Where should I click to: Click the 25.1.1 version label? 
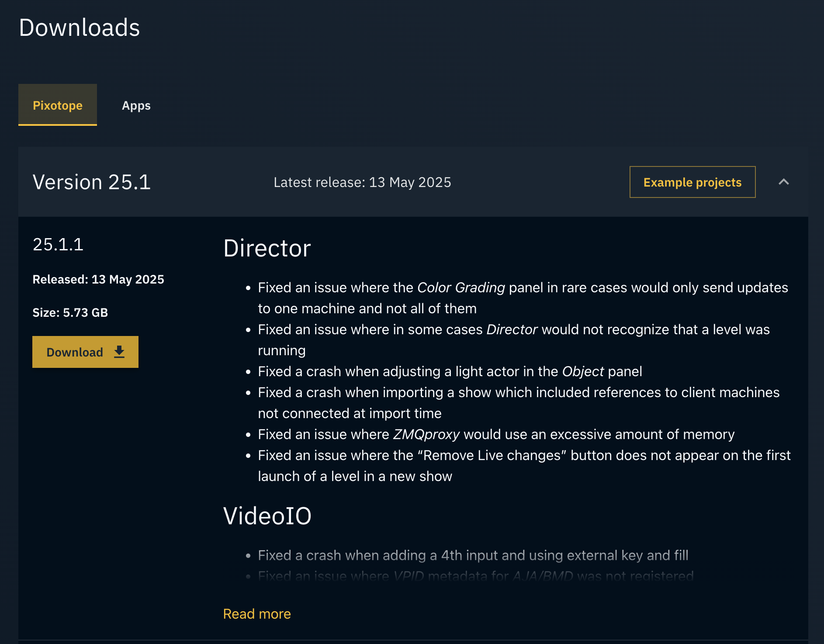tap(58, 245)
